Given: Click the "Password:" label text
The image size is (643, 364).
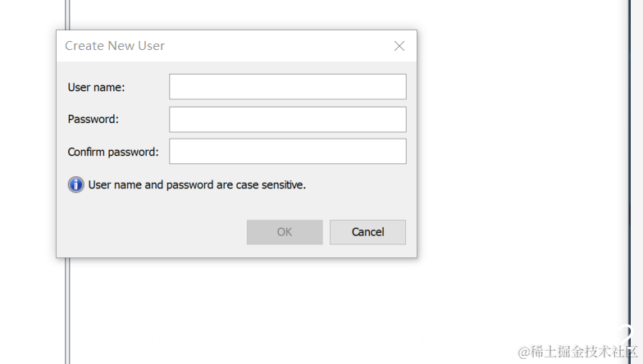Looking at the screenshot, I should [93, 119].
